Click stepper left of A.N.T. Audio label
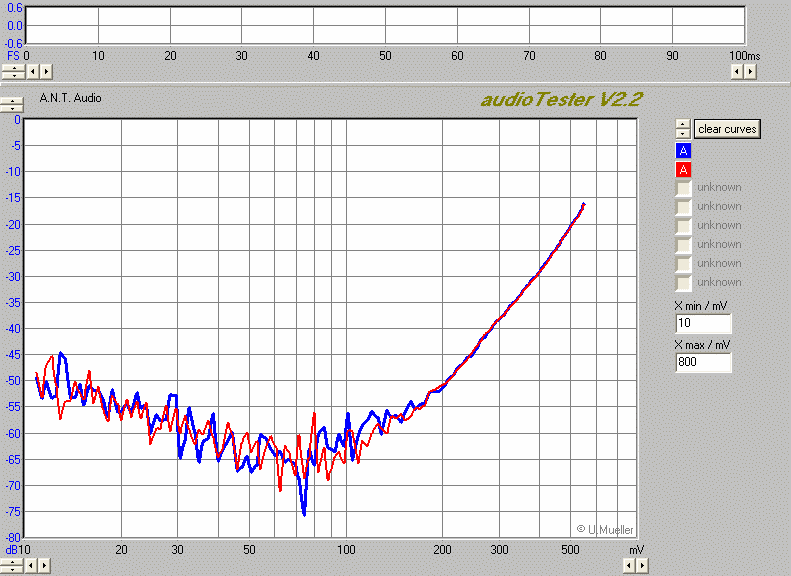 coord(12,104)
